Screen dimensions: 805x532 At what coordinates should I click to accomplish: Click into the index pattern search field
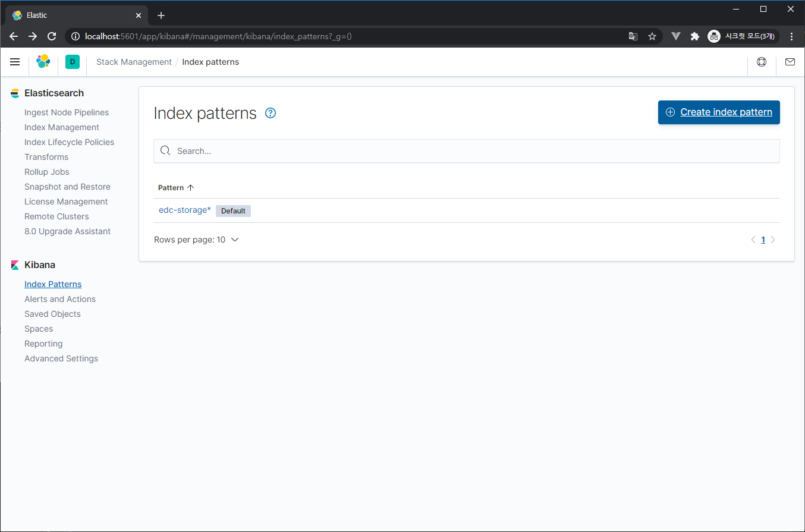coord(467,151)
